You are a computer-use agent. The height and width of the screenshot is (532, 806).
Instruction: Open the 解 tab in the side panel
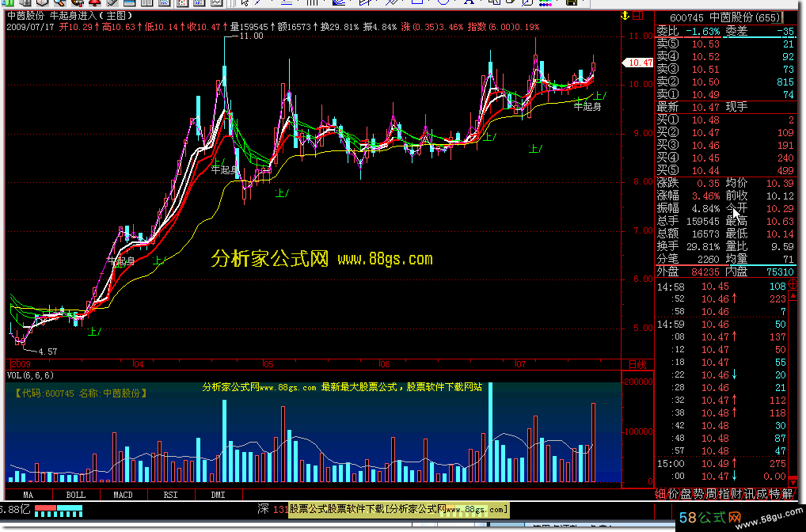pyautogui.click(x=787, y=495)
